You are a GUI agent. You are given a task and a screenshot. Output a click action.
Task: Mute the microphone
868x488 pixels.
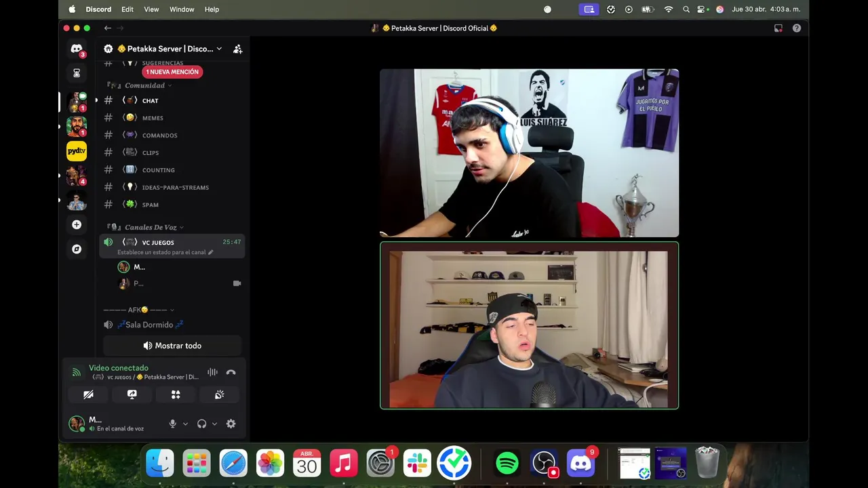(x=173, y=424)
